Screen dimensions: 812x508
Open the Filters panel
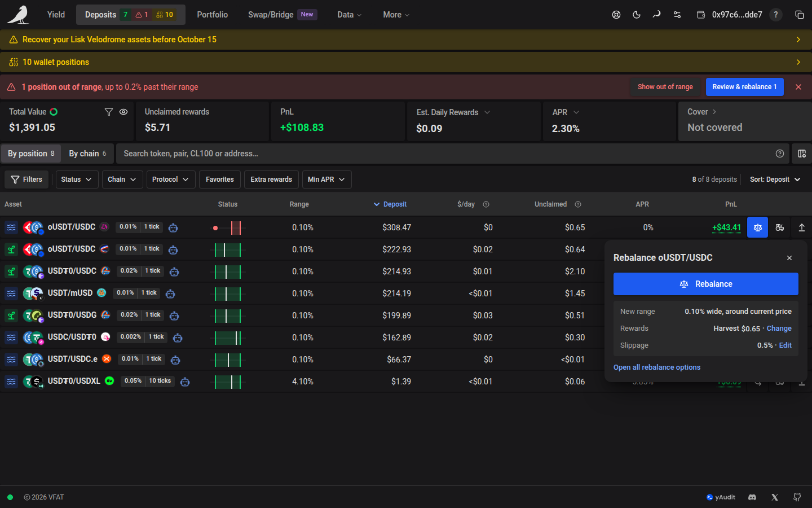coord(27,179)
